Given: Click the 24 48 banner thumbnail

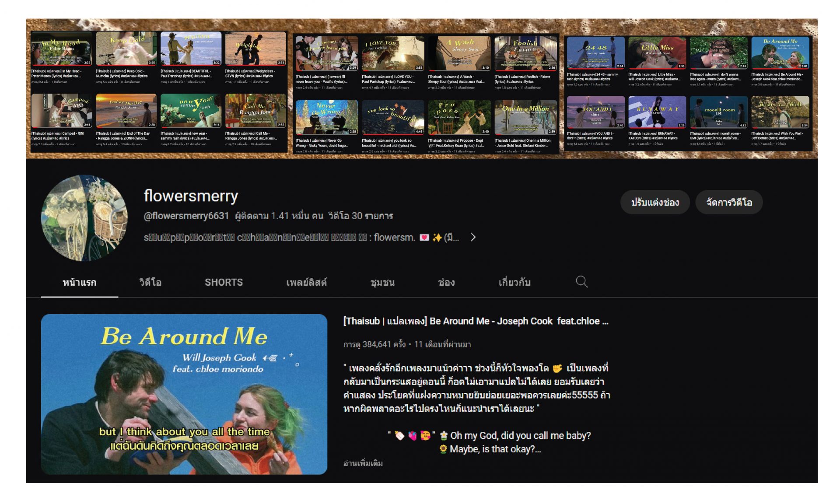Looking at the screenshot, I should coord(596,53).
